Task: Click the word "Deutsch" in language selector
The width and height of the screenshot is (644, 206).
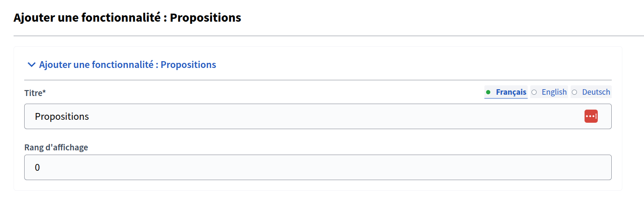Action: click(596, 92)
